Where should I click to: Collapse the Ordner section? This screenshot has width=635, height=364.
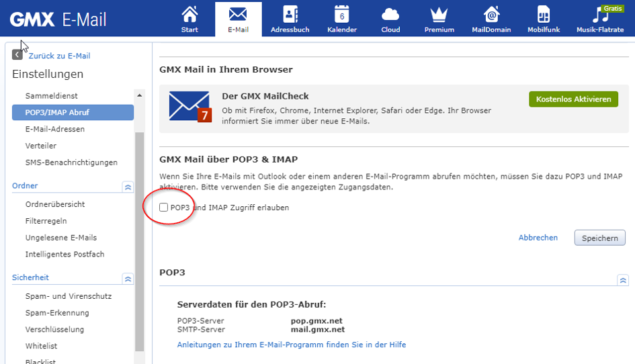pos(128,187)
